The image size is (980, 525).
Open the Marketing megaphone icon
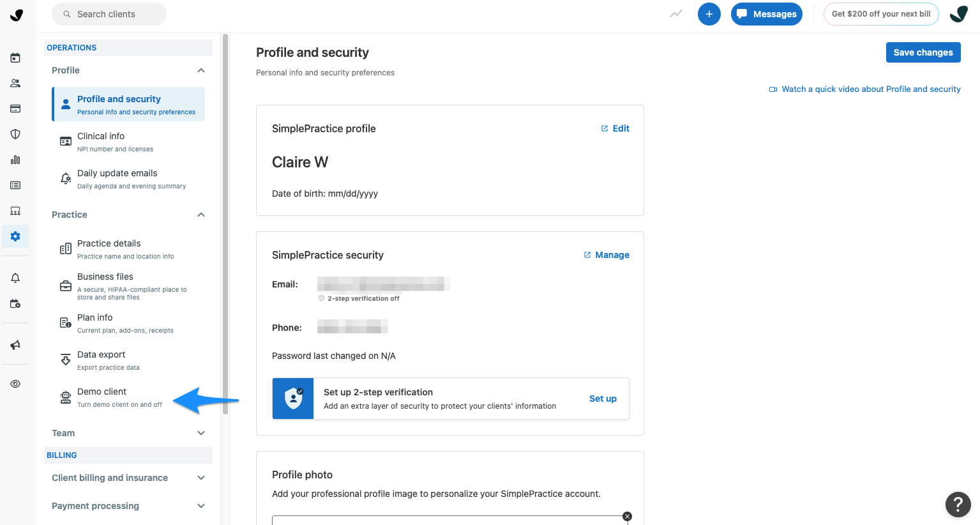click(x=15, y=345)
